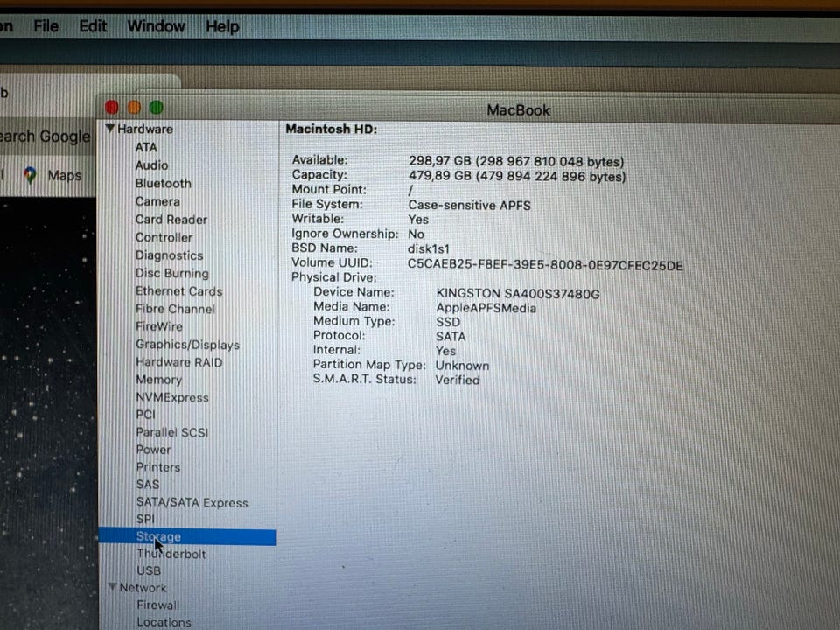
Task: Select Printers in the sidebar
Action: pos(158,467)
